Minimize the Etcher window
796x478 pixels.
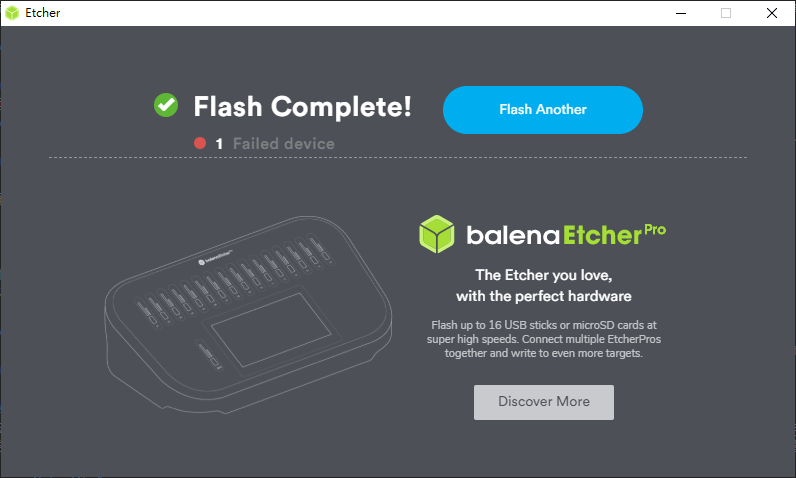[681, 13]
